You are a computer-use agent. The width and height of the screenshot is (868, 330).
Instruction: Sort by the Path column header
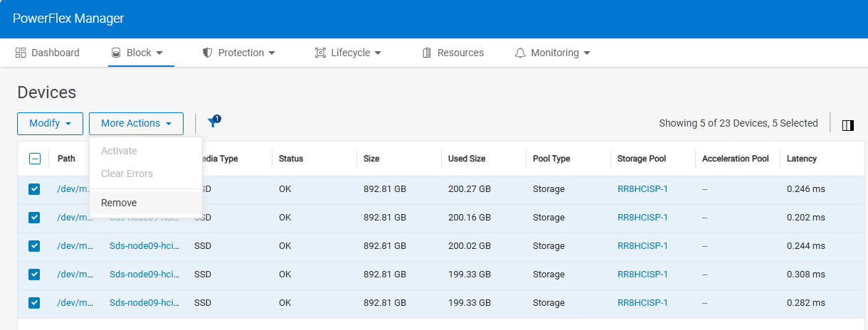coord(66,159)
